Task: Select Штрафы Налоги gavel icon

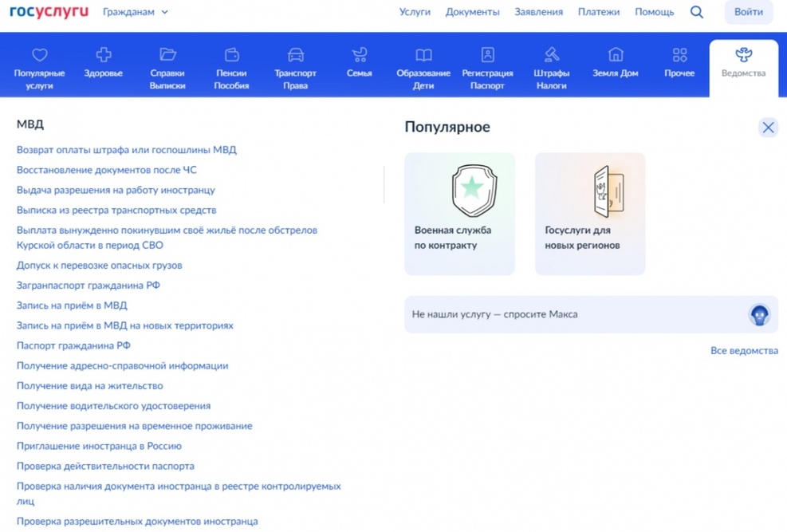Action: click(551, 55)
